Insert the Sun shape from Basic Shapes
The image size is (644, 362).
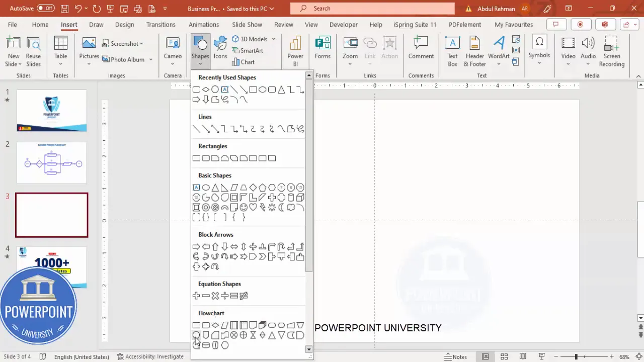pyautogui.click(x=272, y=207)
